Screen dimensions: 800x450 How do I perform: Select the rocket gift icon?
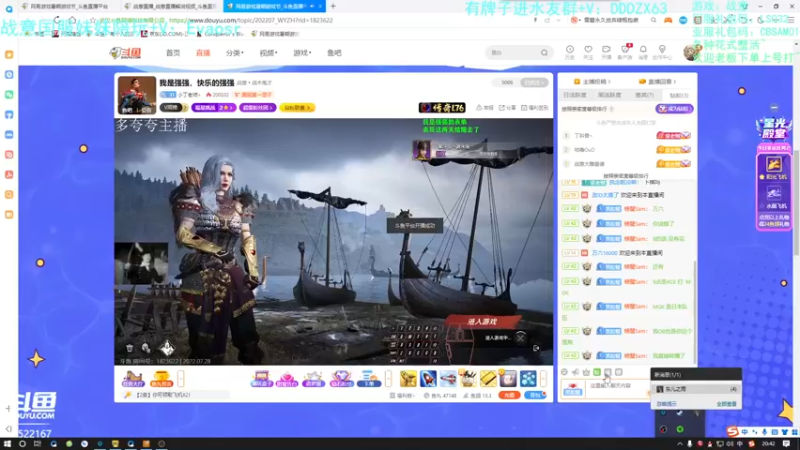[428, 379]
